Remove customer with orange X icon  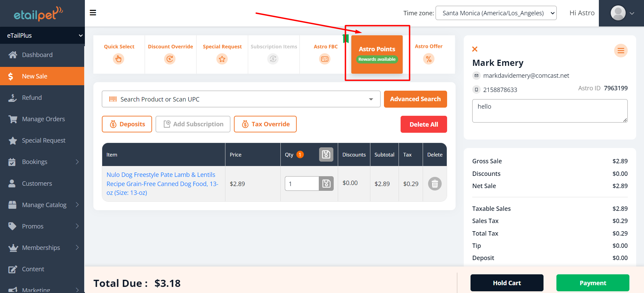click(475, 49)
